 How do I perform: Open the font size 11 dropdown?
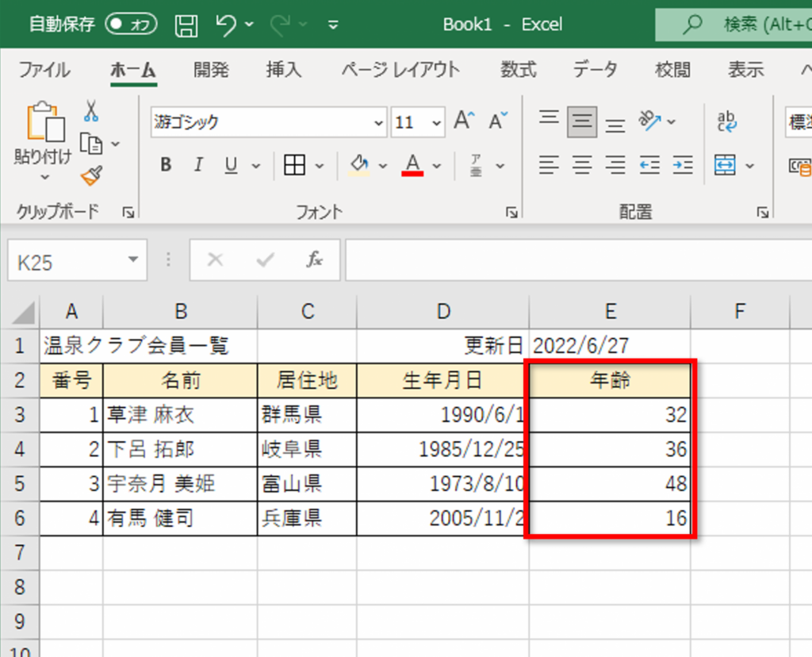[437, 123]
